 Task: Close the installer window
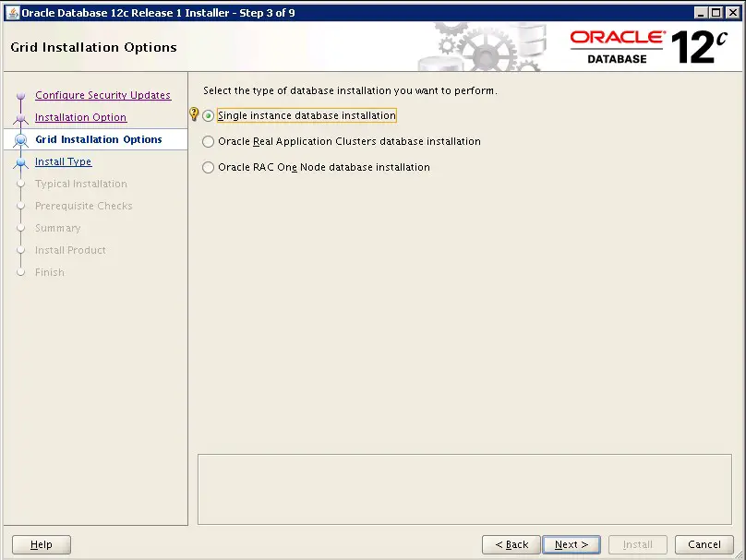pyautogui.click(x=733, y=13)
